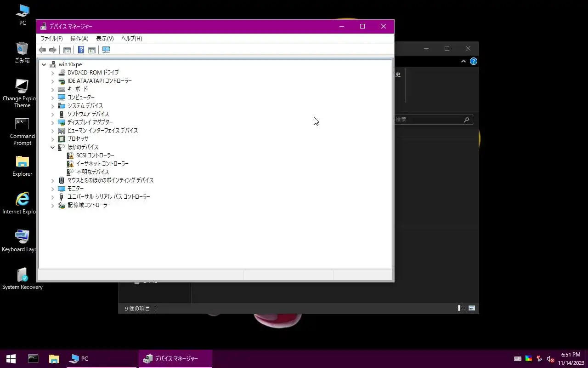
Task: Expand the システム デバイス node
Action: point(52,106)
